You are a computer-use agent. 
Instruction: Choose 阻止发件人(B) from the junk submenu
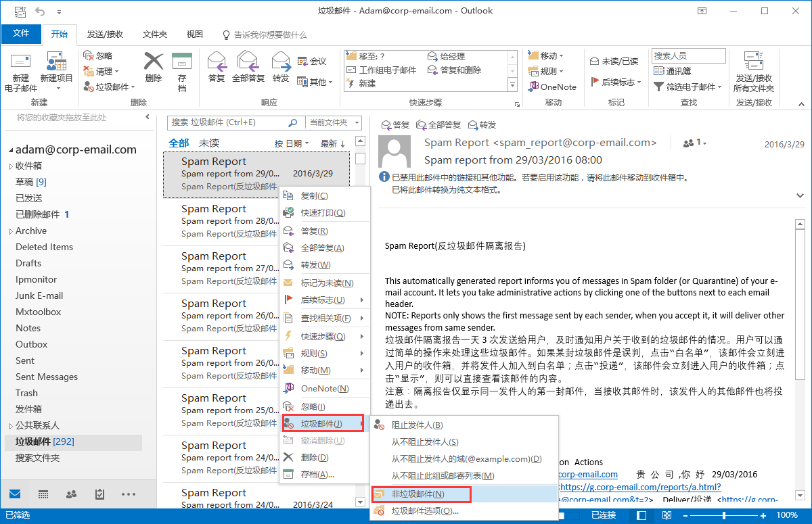pyautogui.click(x=417, y=425)
